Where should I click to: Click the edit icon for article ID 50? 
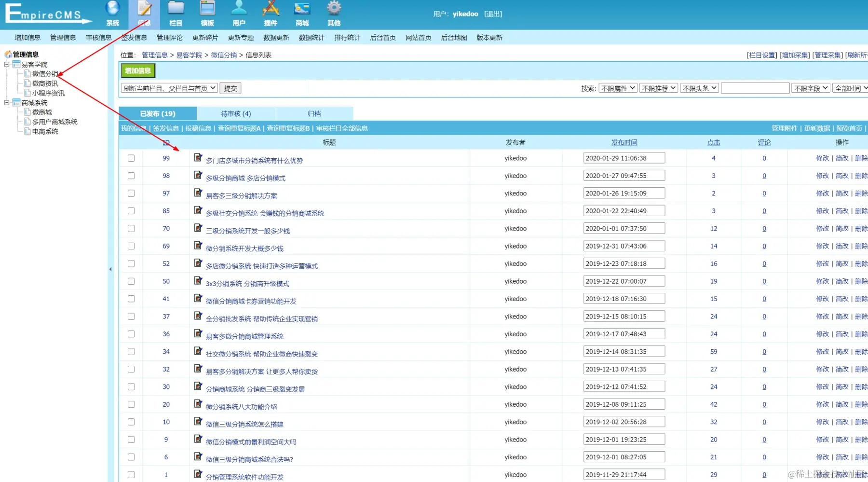198,281
